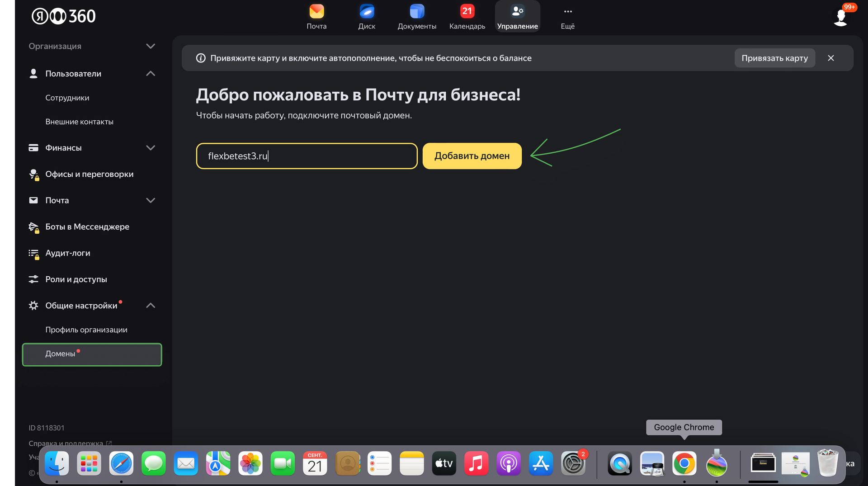Image resolution: width=868 pixels, height=486 pixels.
Task: Collapse the Общие настройки section
Action: coord(151,305)
